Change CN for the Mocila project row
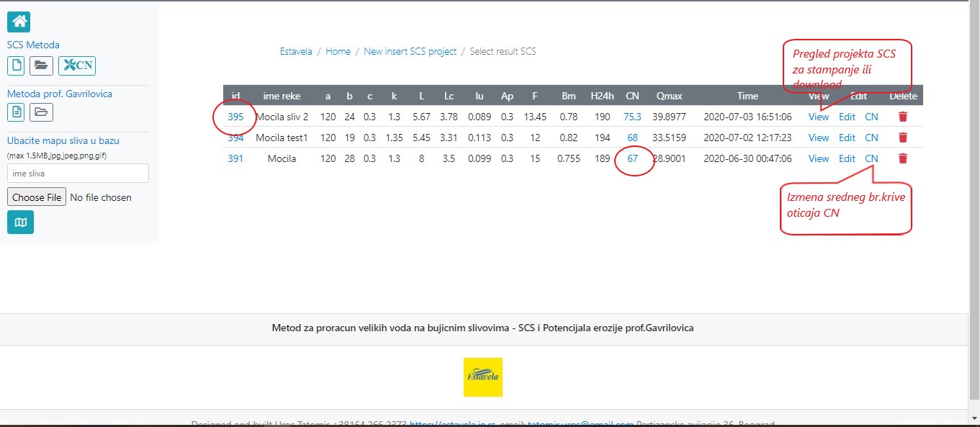The height and width of the screenshot is (427, 980). point(871,158)
